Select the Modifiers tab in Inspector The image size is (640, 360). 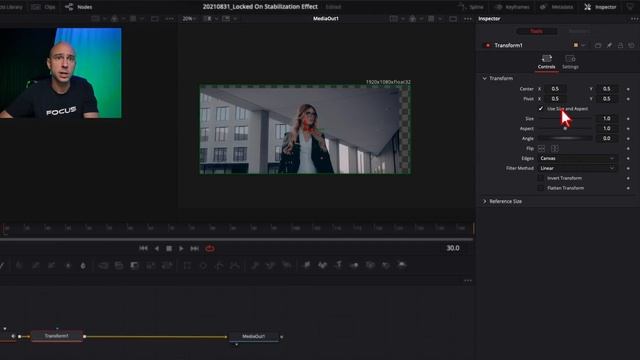pyautogui.click(x=579, y=31)
